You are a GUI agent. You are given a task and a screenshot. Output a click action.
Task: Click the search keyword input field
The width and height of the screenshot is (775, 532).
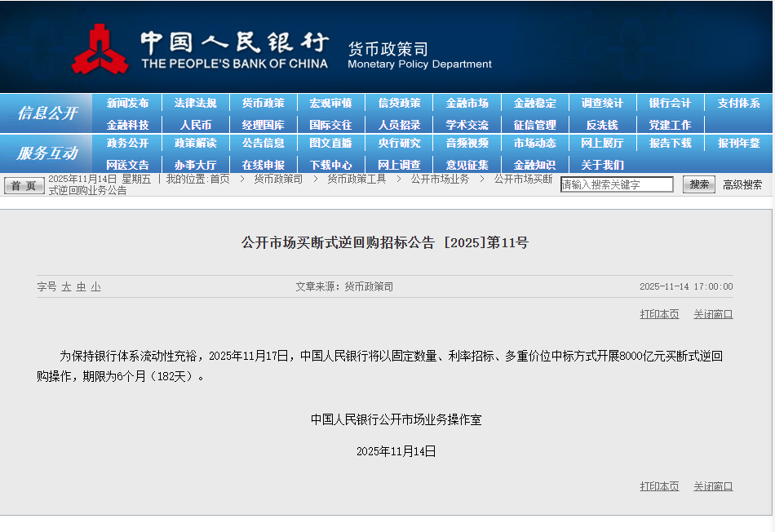tap(617, 185)
